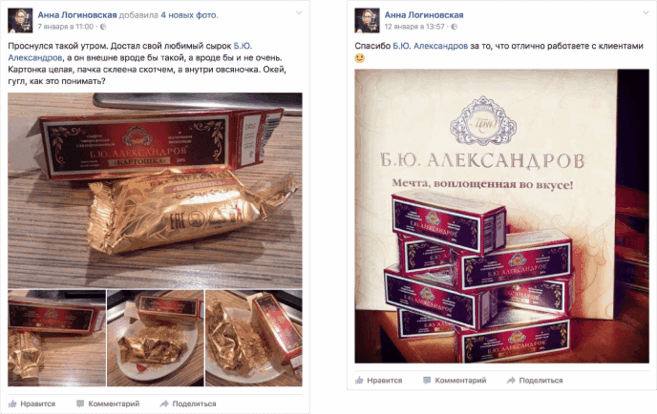
Task: Click the share arrow icon on the right post
Action: [x=511, y=380]
